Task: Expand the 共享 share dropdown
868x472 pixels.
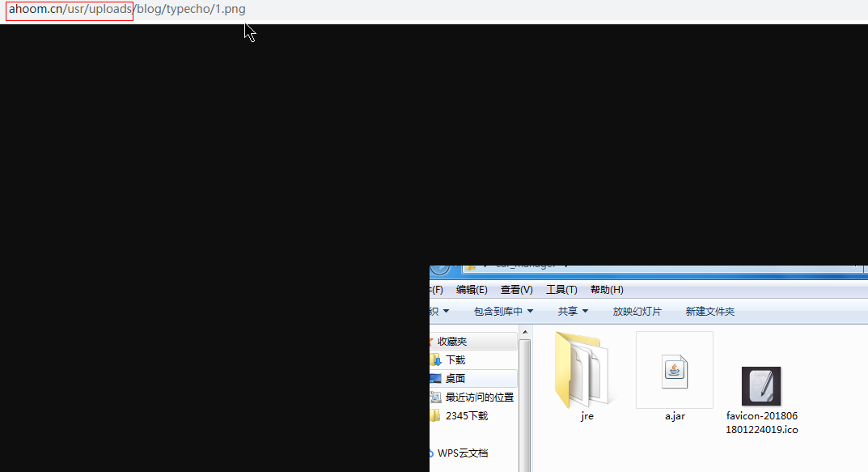Action: 573,312
